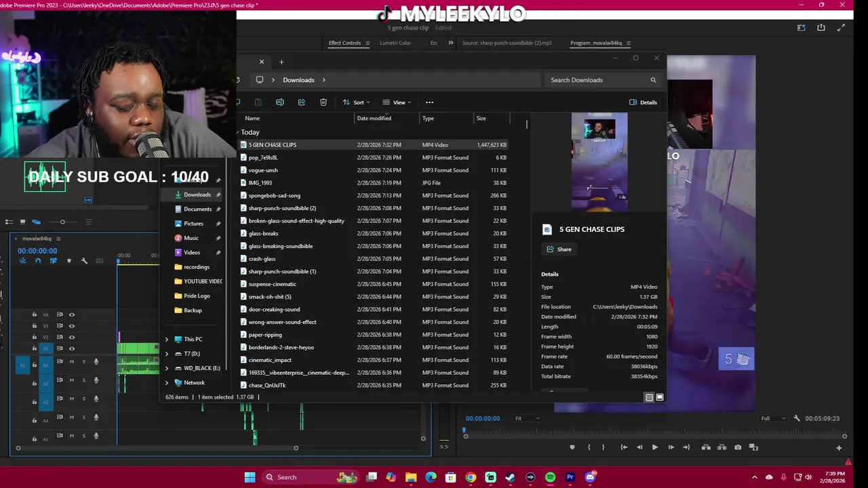Solo audio track A2

click(x=83, y=380)
